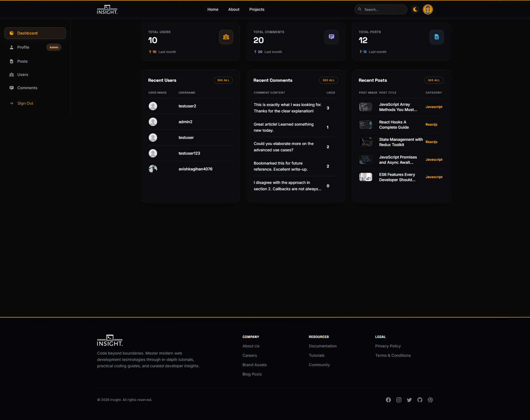530x420 pixels.
Task: Click the Insight logo in header
Action: tap(107, 10)
